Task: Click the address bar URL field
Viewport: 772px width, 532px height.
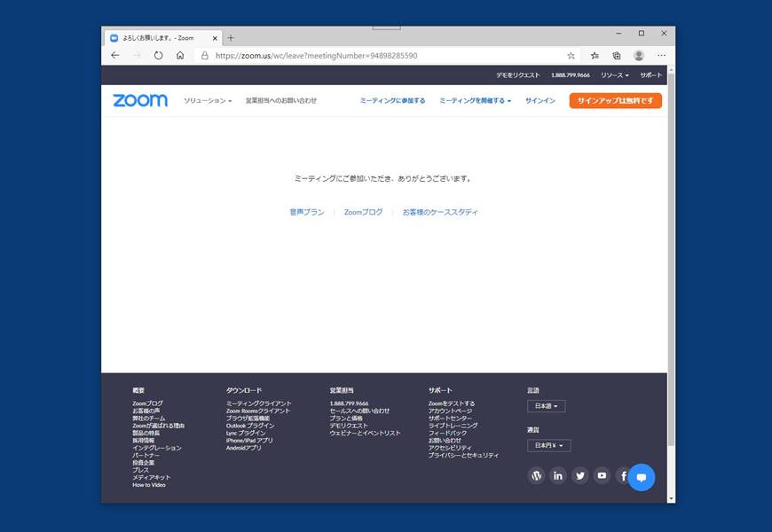Action: click(x=388, y=56)
